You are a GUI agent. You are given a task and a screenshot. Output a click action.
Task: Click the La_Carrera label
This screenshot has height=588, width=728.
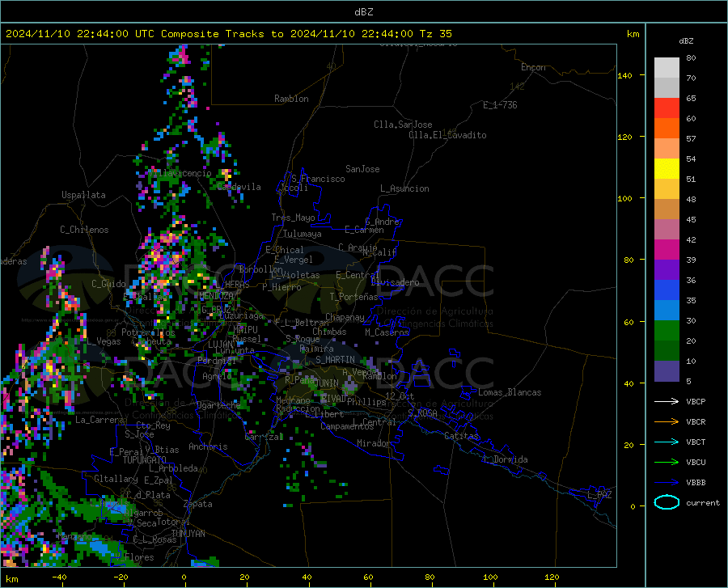(99, 420)
